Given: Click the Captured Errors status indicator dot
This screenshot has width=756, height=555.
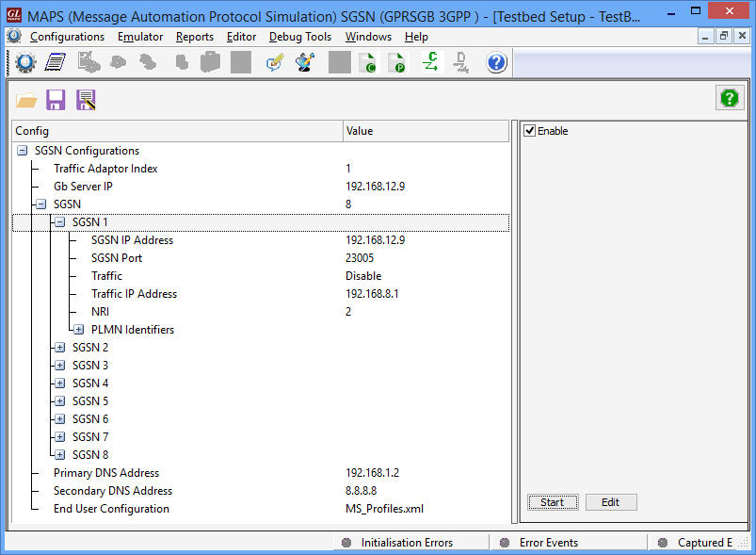Looking at the screenshot, I should [663, 543].
